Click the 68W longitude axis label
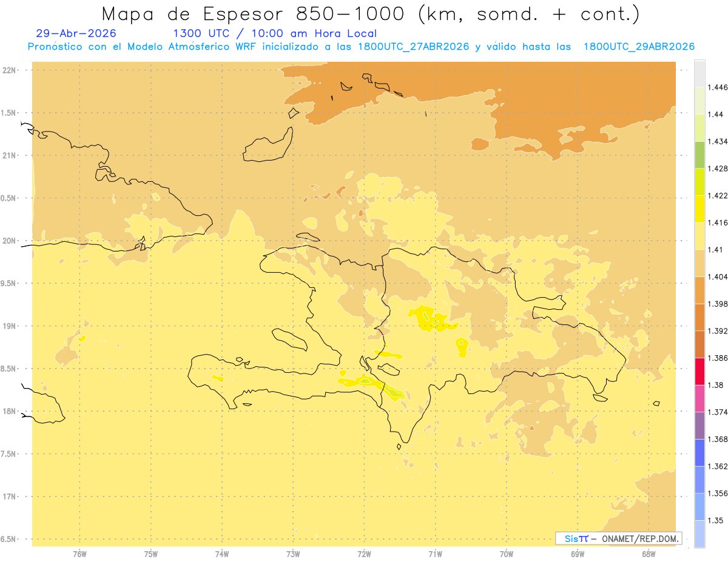The width and height of the screenshot is (728, 562). [648, 554]
